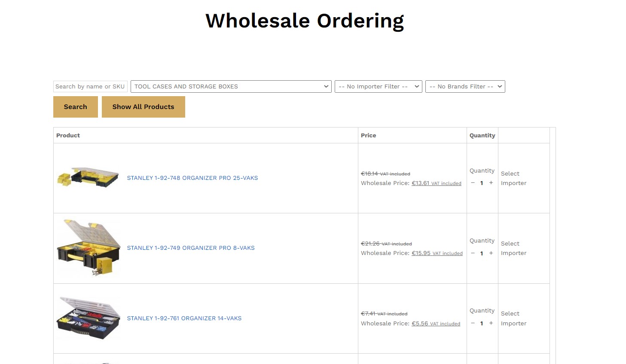Viewport: 626px width, 364px height.
Task: Expand the No Importer Filter dropdown
Action: point(378,86)
